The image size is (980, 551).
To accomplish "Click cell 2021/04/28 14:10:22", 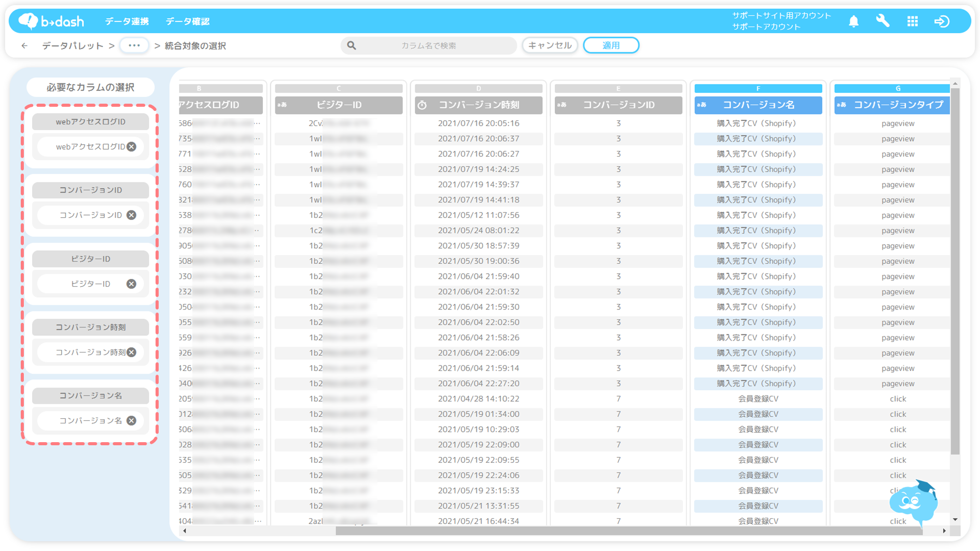I will (479, 399).
